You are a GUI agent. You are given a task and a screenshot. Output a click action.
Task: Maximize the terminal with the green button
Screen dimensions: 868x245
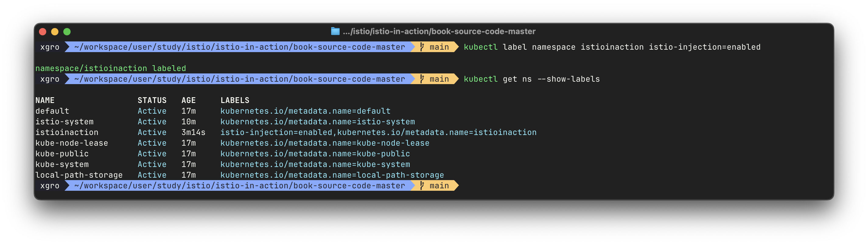(67, 32)
